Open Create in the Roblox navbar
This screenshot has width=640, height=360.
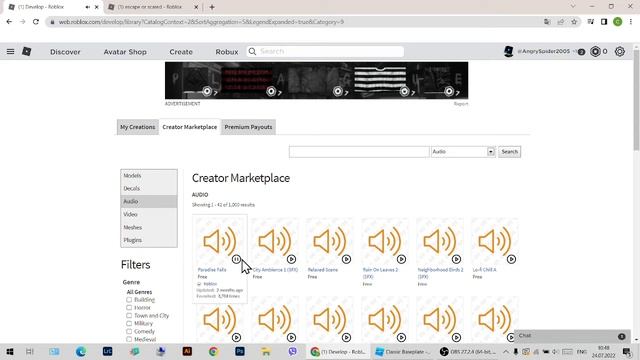(181, 52)
